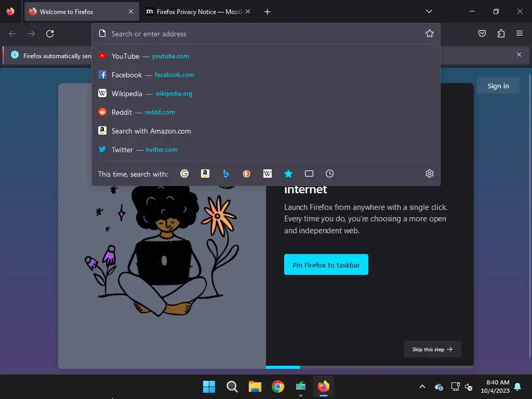The width and height of the screenshot is (532, 399).
Task: Select the Facebook suggestion
Action: point(266,75)
